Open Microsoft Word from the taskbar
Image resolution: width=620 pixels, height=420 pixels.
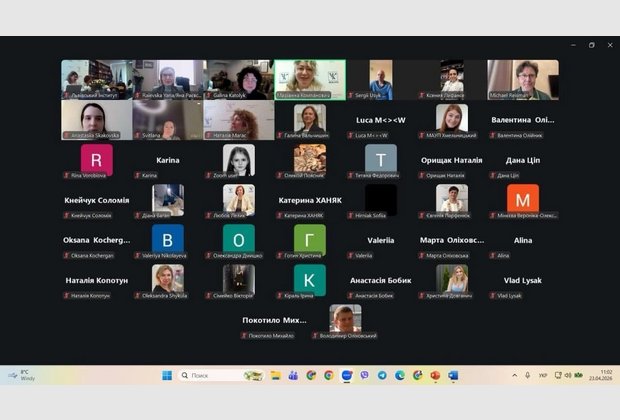click(453, 376)
